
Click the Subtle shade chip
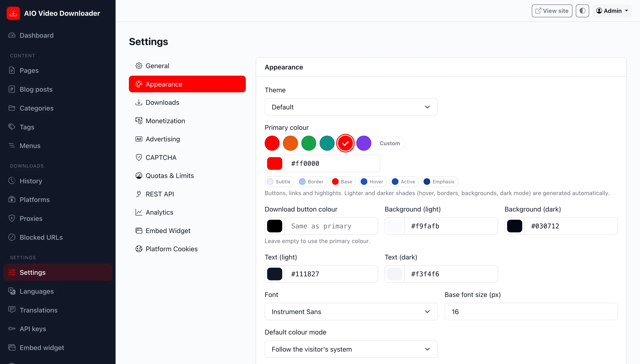[x=279, y=182]
